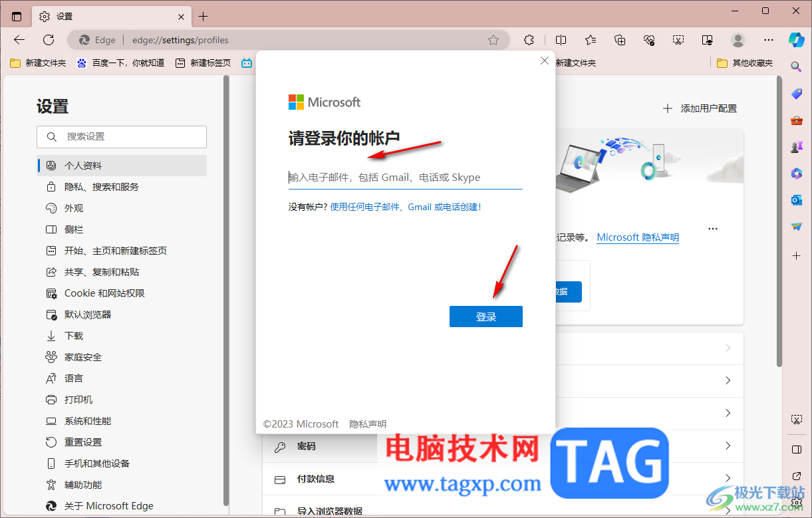Open the Extensions puzzle icon

tap(529, 40)
